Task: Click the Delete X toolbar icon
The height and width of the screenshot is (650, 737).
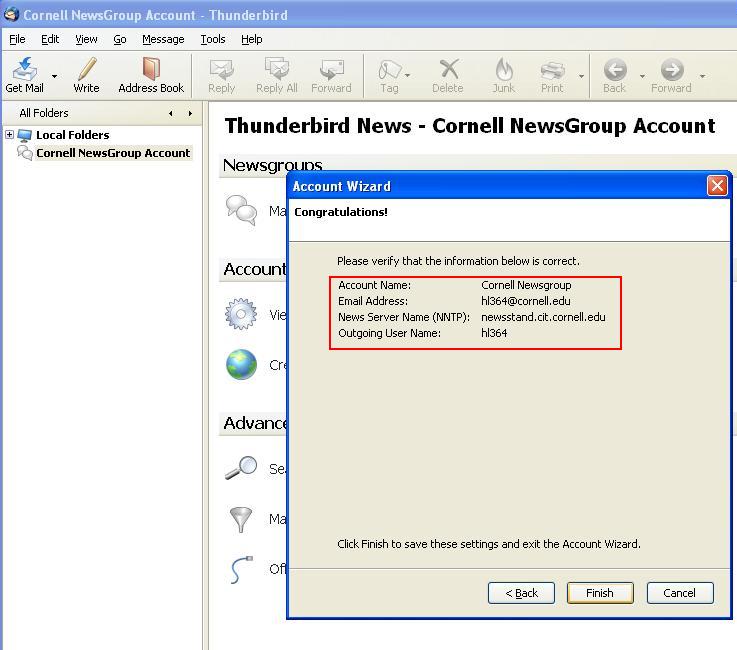Action: pyautogui.click(x=448, y=69)
